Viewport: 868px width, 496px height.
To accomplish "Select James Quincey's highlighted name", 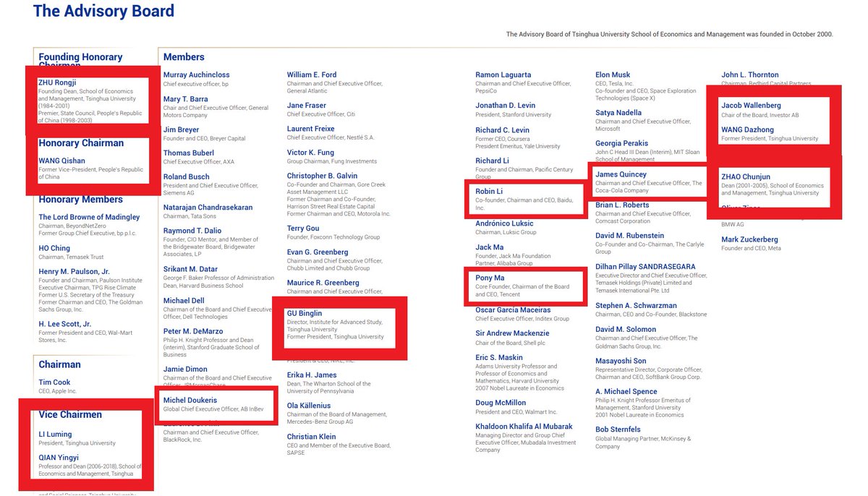I will [x=621, y=174].
